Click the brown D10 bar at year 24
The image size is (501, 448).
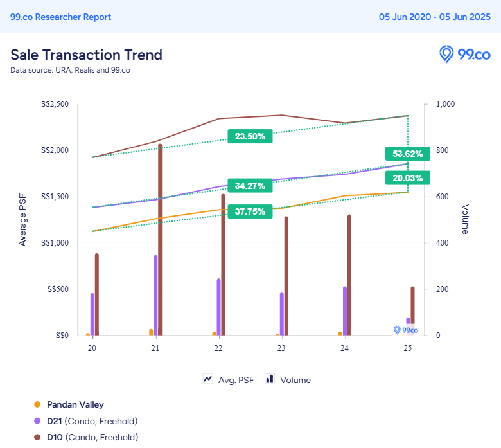point(349,274)
